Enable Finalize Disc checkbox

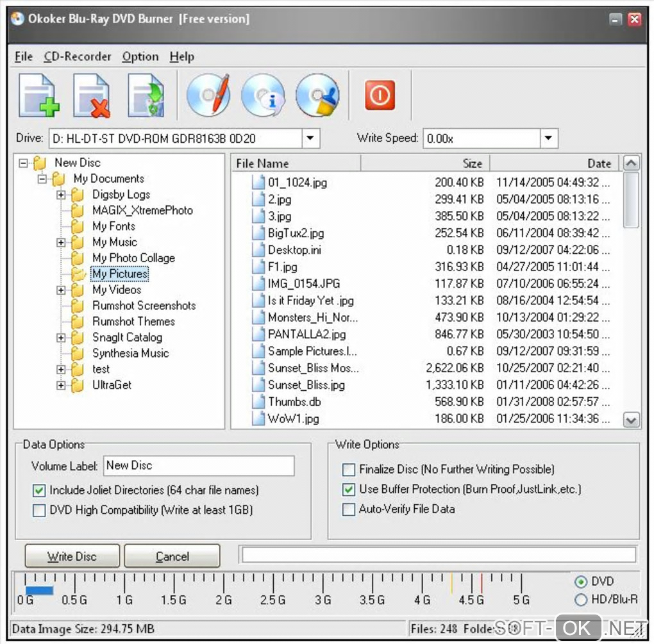(x=348, y=470)
